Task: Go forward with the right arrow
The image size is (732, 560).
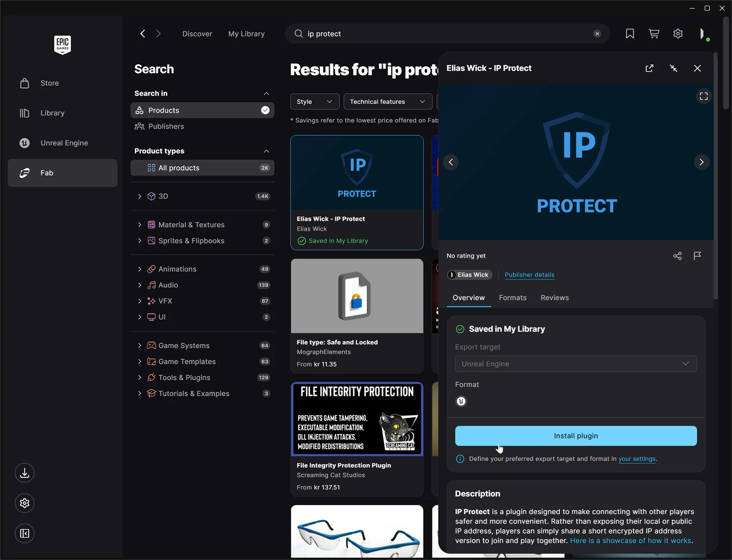Action: point(158,34)
